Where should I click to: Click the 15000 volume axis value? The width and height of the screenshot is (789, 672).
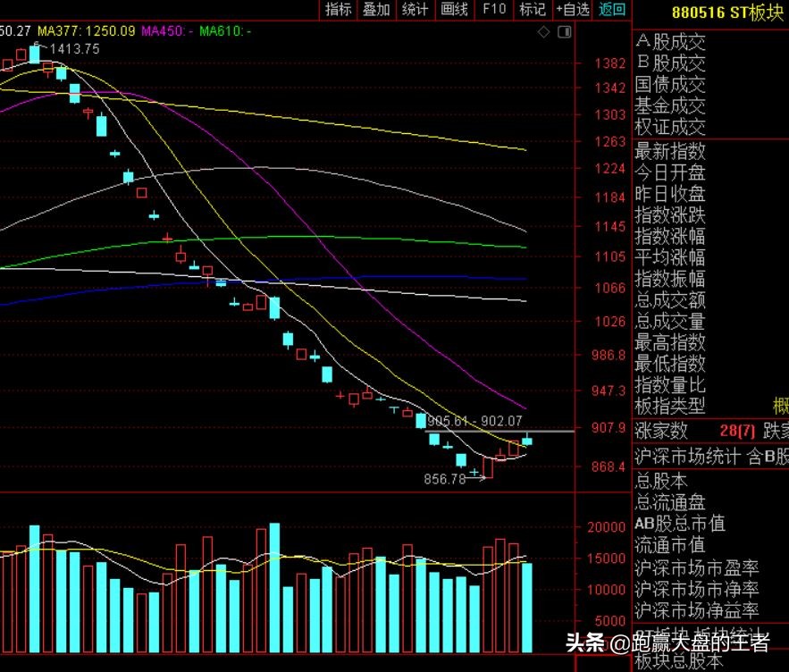click(x=607, y=559)
